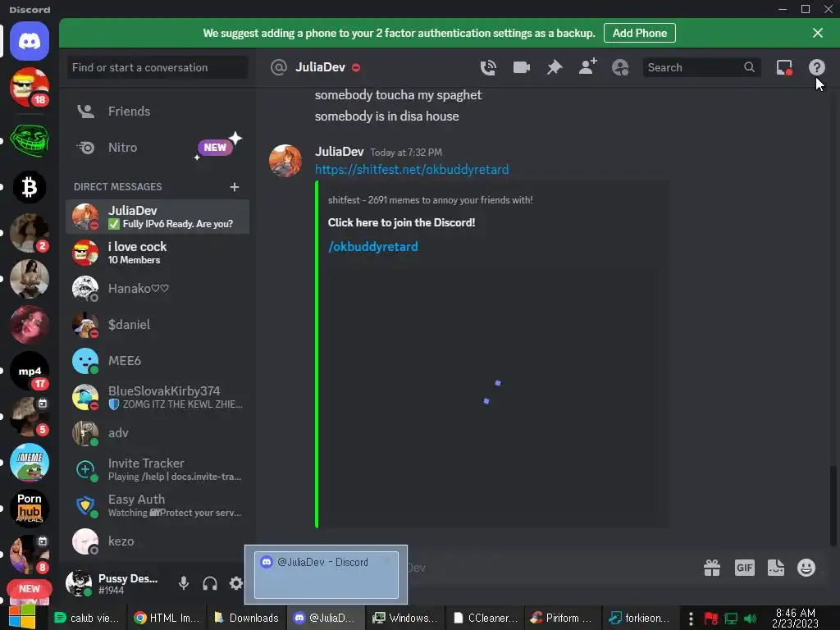This screenshot has height=630, width=840.
Task: Open pinned messages in the chat header
Action: click(555, 67)
